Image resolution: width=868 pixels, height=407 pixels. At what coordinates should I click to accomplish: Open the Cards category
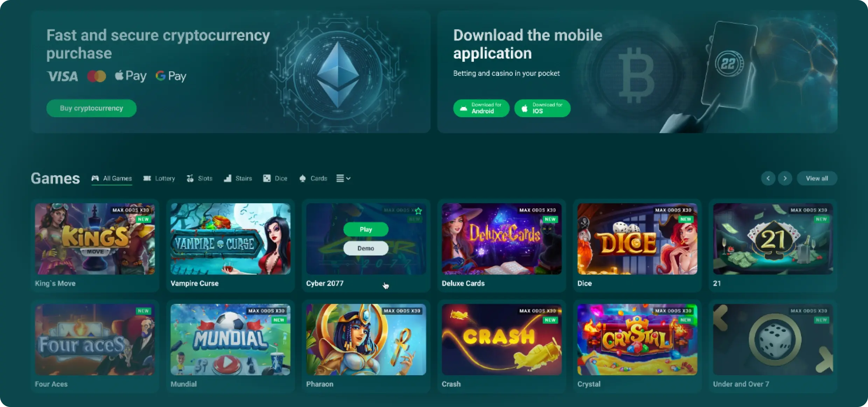313,178
